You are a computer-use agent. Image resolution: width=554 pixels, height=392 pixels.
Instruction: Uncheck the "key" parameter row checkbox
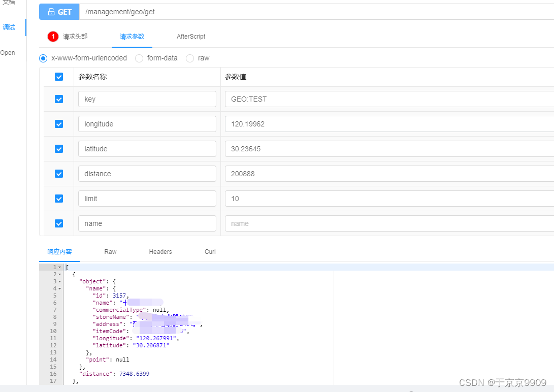click(58, 99)
